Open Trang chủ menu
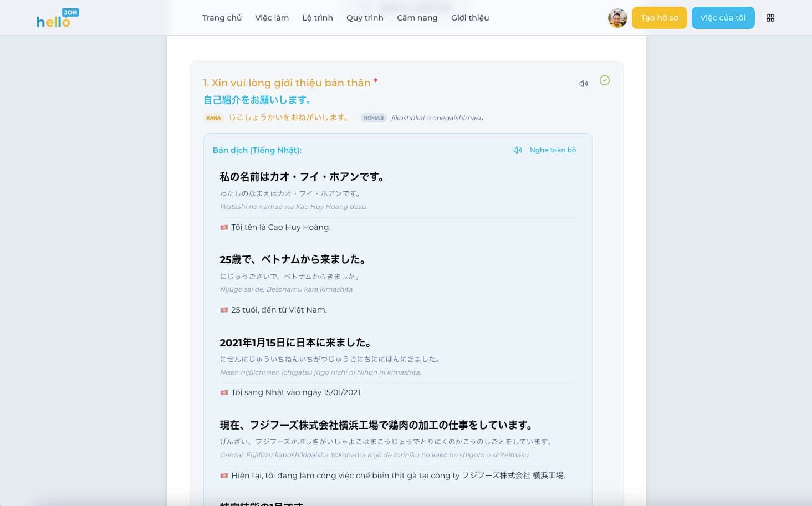The height and width of the screenshot is (506, 812). point(222,18)
